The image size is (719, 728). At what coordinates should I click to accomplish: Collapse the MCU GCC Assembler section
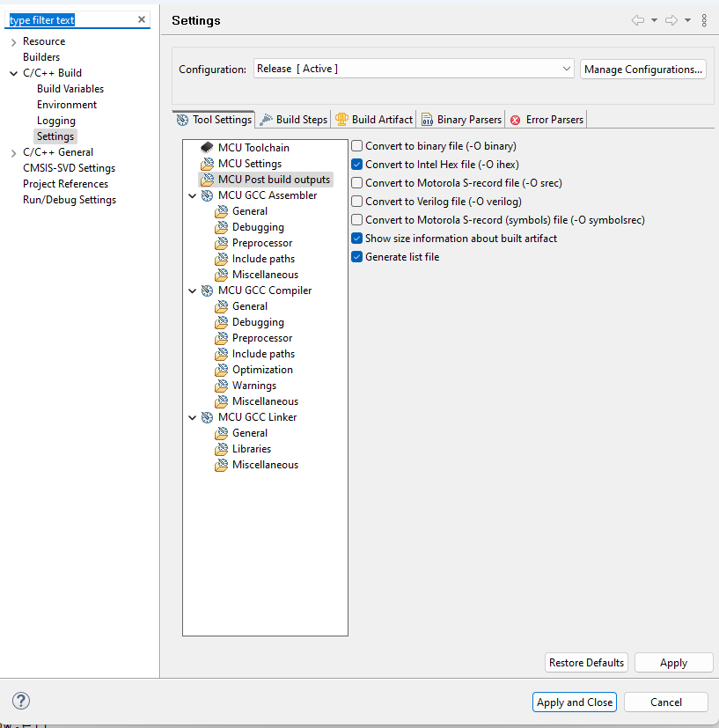click(193, 195)
